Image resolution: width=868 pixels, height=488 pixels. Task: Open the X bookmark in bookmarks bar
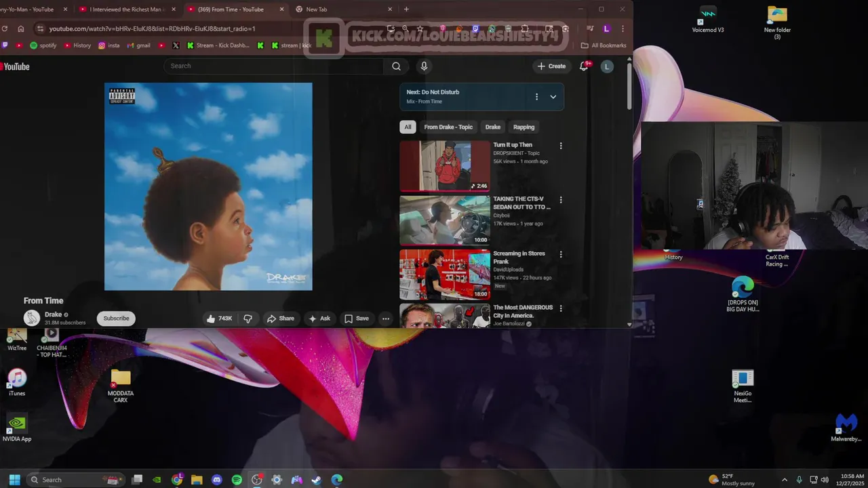tap(176, 45)
